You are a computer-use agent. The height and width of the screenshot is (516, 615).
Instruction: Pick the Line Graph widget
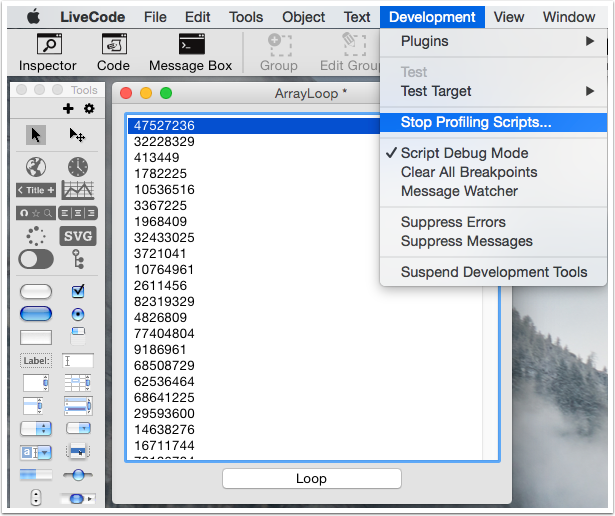78,190
